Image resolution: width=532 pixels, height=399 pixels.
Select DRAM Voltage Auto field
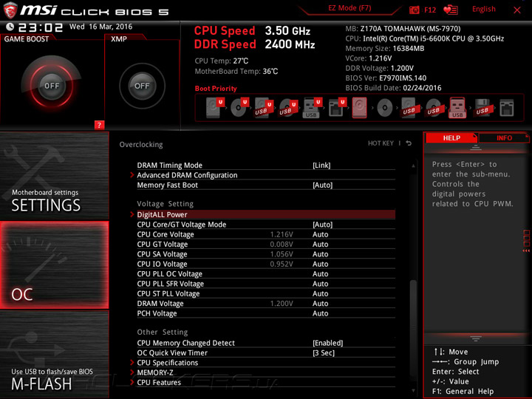click(x=320, y=304)
